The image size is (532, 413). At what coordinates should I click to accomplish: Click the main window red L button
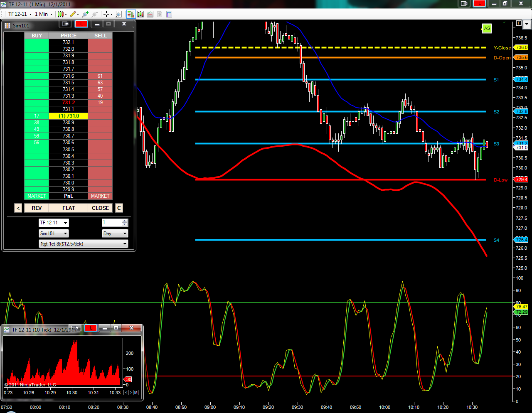479,4
